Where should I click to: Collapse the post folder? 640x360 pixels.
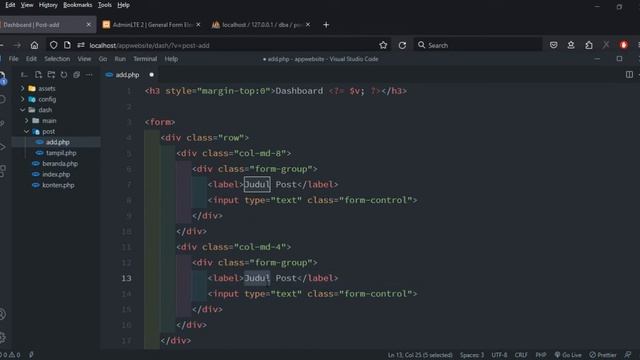(x=27, y=131)
